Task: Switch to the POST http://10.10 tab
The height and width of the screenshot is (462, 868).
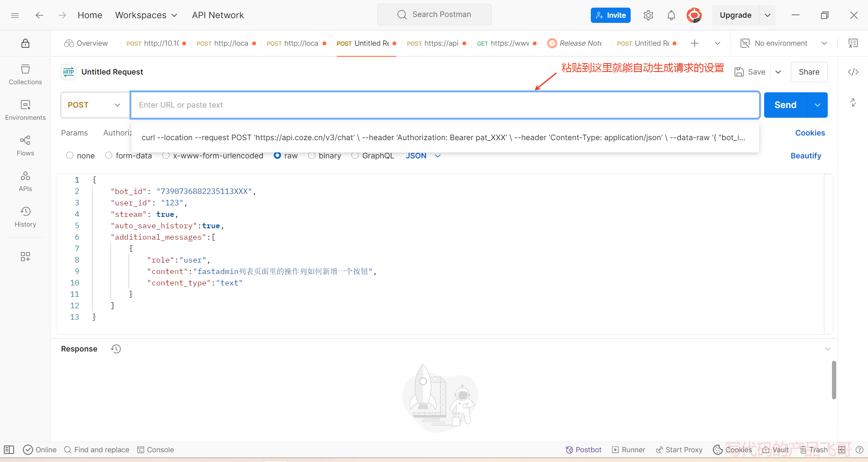Action: (x=156, y=43)
